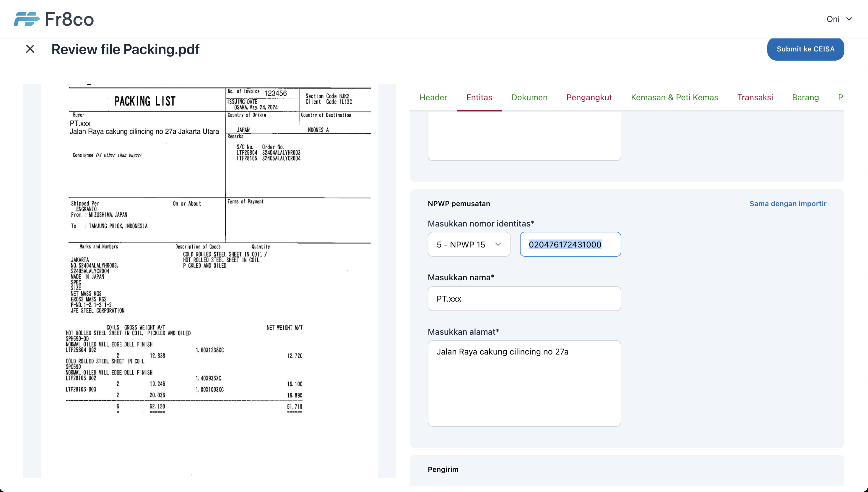Close the Packing.pdf review with X
Image resolution: width=868 pixels, height=492 pixels.
click(30, 49)
